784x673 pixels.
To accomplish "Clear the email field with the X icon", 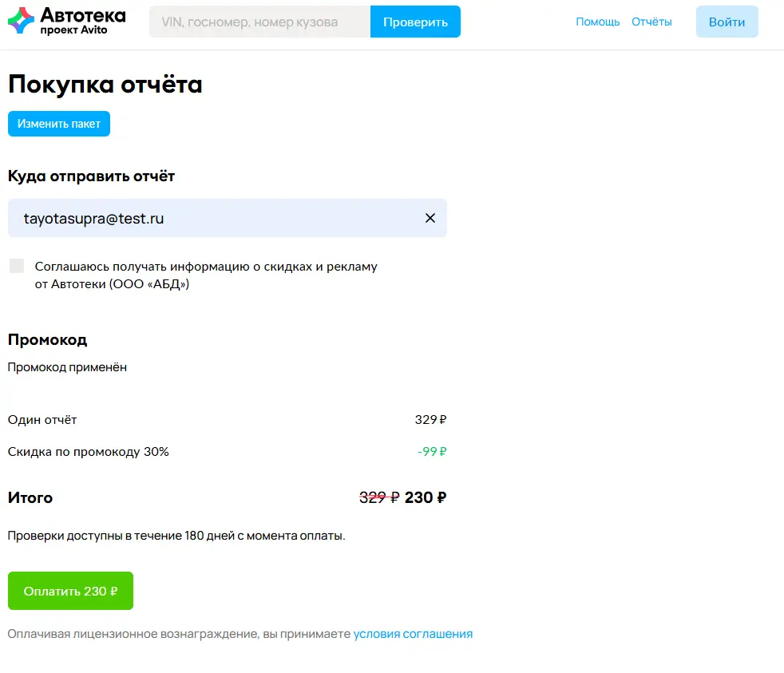I will point(430,218).
